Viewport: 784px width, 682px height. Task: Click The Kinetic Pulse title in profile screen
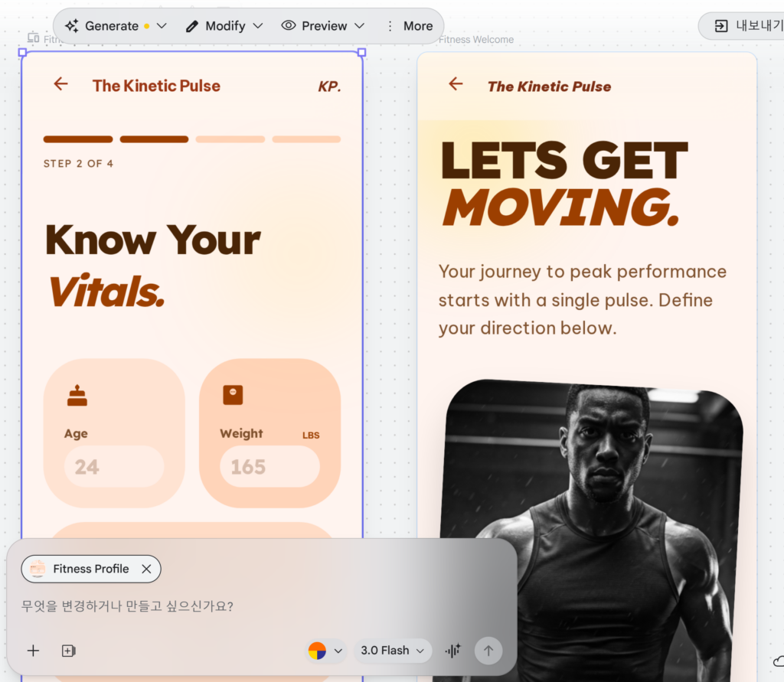pyautogui.click(x=156, y=86)
